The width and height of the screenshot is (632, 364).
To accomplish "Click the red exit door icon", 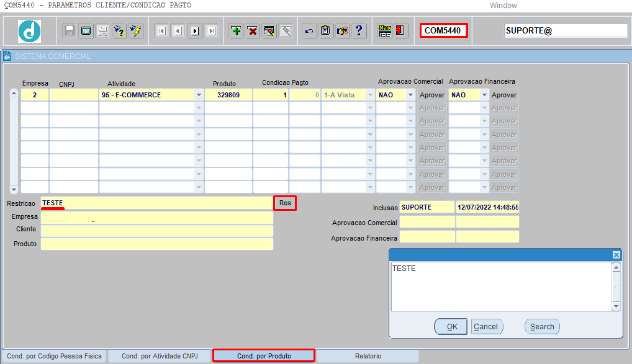I will click(x=400, y=30).
